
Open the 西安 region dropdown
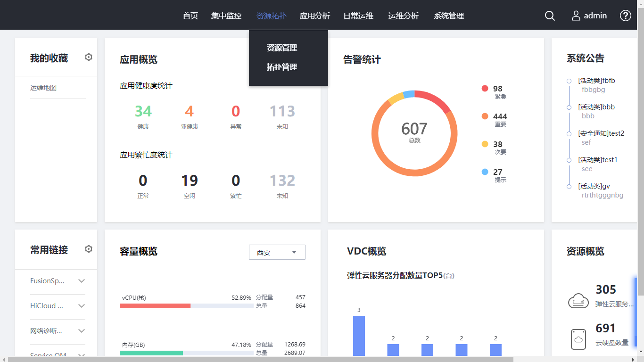pyautogui.click(x=277, y=252)
